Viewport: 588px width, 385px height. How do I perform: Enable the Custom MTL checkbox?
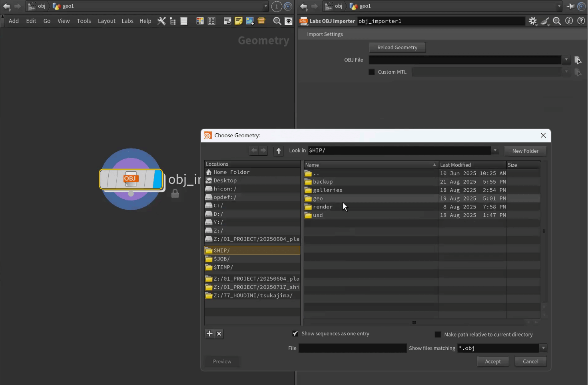tap(372, 72)
